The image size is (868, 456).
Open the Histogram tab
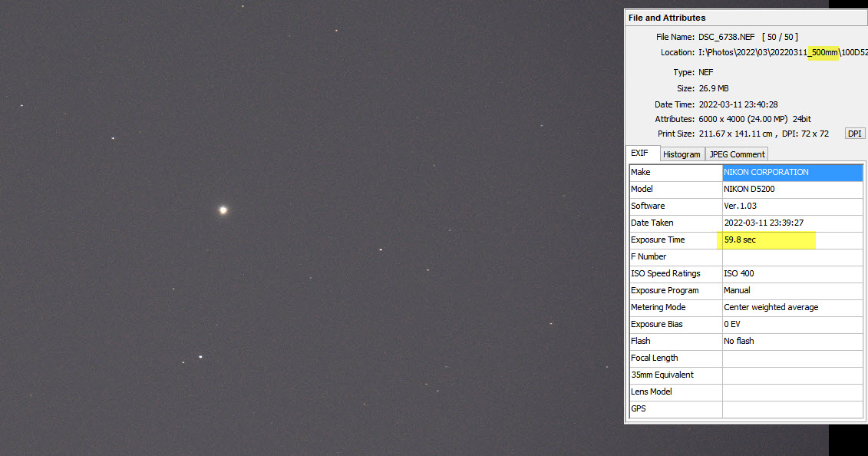[682, 154]
